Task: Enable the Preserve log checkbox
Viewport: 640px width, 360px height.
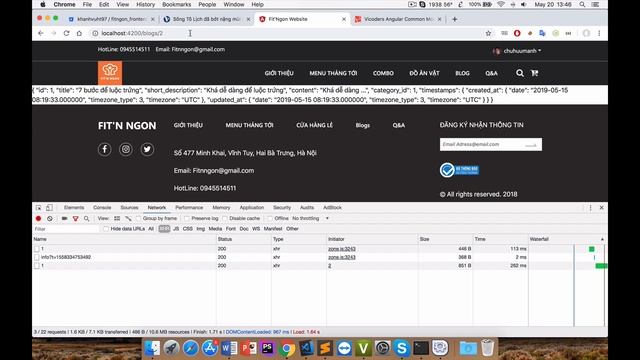Action: 187,218
